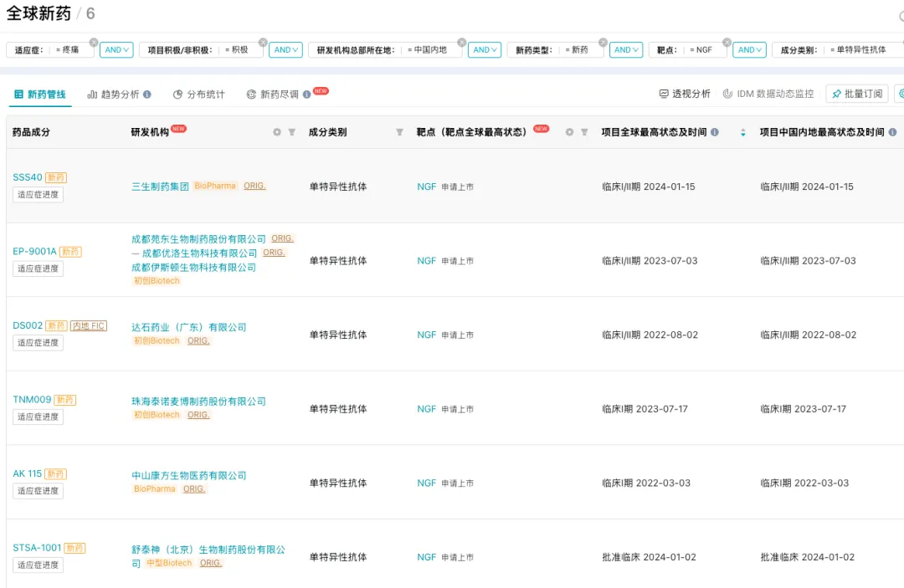Open AND dropdown after 适应症 filter
Screen dimensions: 904x588
(x=116, y=50)
